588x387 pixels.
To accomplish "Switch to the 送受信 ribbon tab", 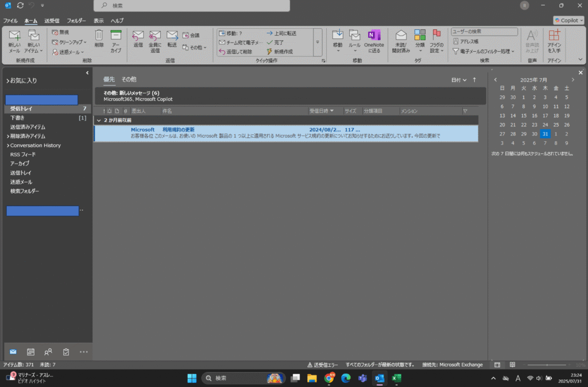I will click(52, 21).
